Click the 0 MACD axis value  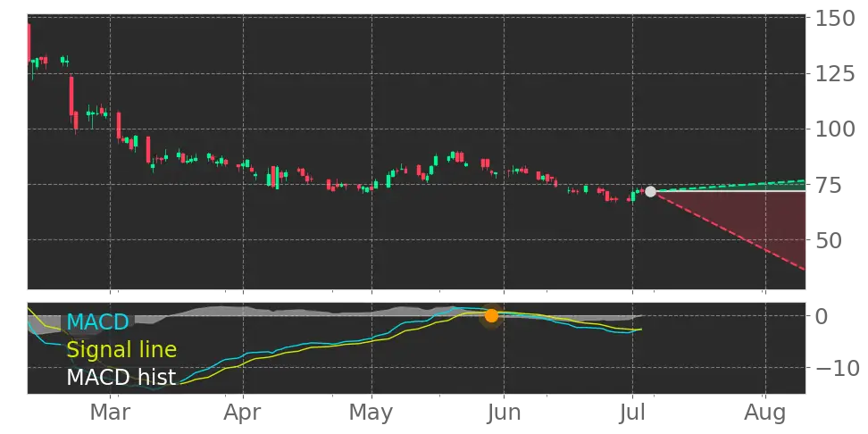[x=822, y=316]
